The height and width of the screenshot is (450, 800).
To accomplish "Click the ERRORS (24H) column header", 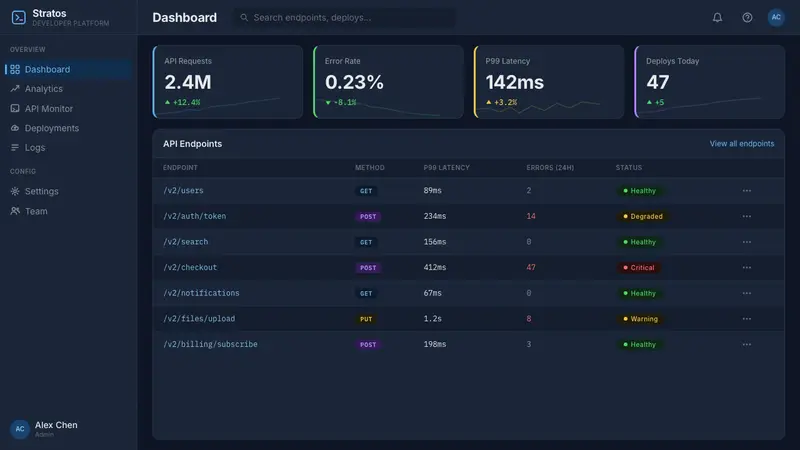I will (x=550, y=168).
